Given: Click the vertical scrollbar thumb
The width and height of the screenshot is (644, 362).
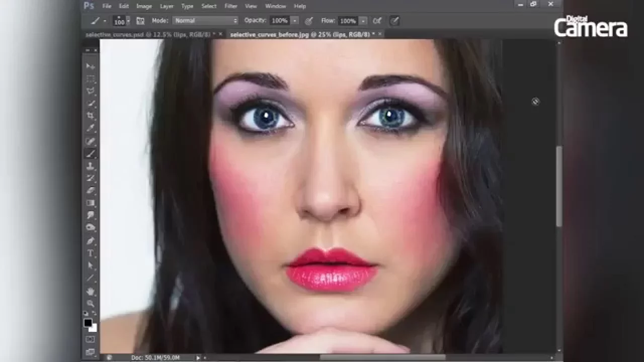Looking at the screenshot, I should [x=558, y=186].
